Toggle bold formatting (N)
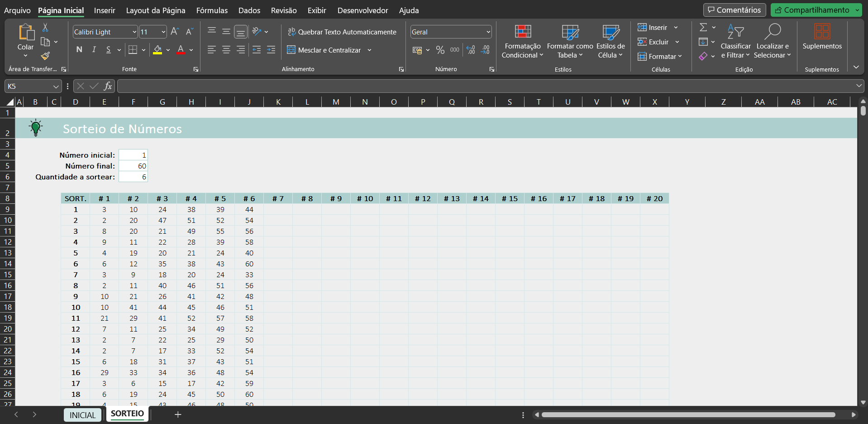 tap(79, 50)
